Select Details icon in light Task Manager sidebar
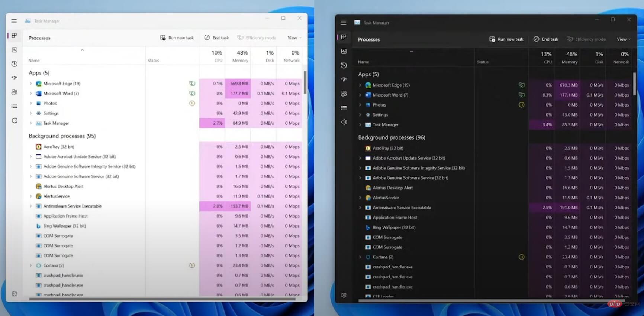Screen dimensions: 644x316 (x=14, y=106)
